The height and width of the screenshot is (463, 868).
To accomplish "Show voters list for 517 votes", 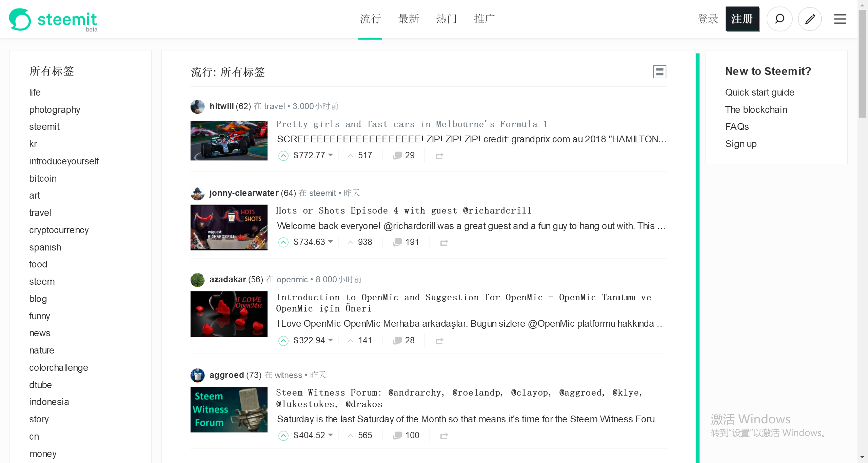I will point(360,156).
